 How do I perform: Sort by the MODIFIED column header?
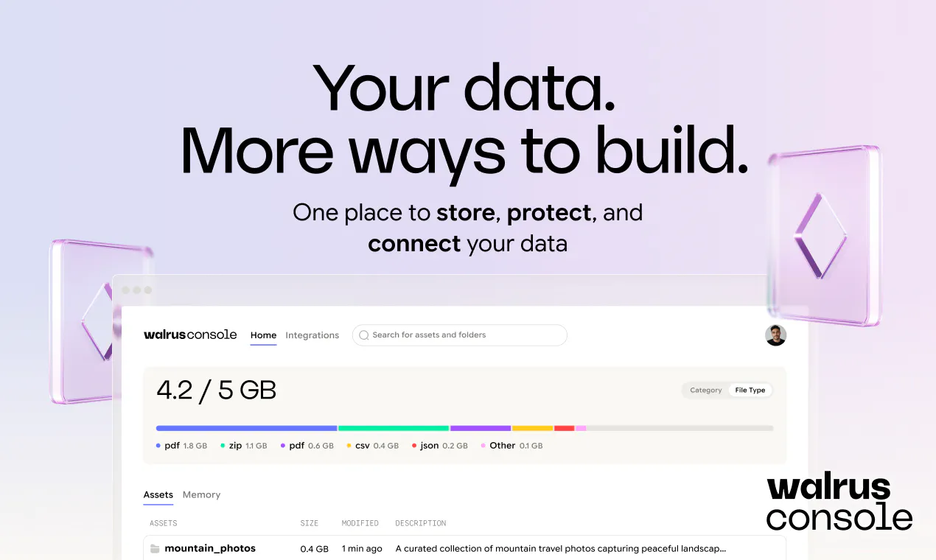point(360,523)
